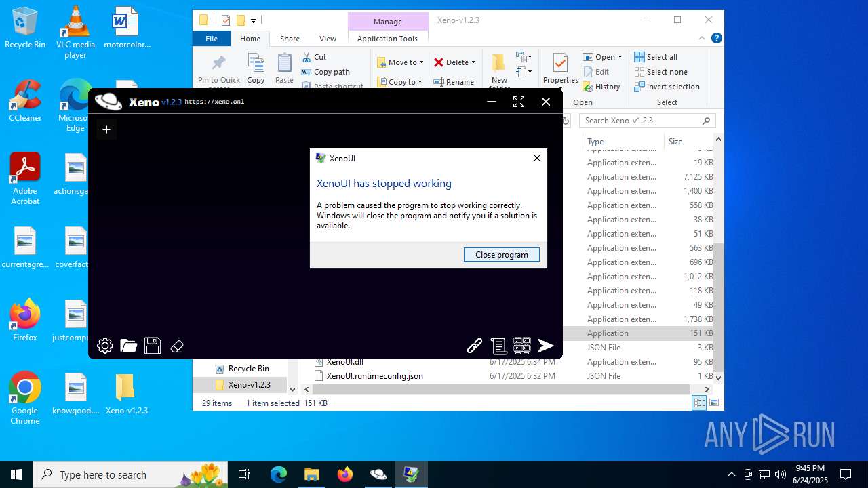Open the quick access toolbar customize dropdown
Viewport: 868px width, 488px height.
pos(253,21)
